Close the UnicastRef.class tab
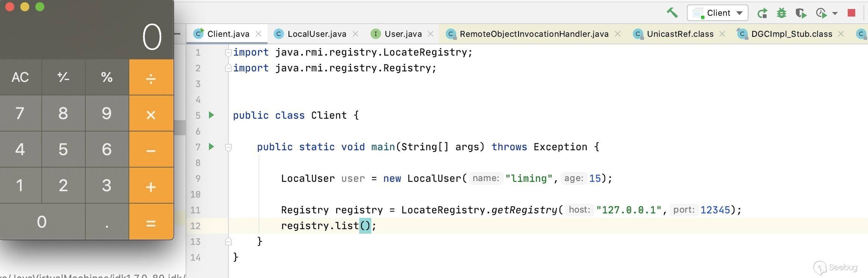 (722, 34)
